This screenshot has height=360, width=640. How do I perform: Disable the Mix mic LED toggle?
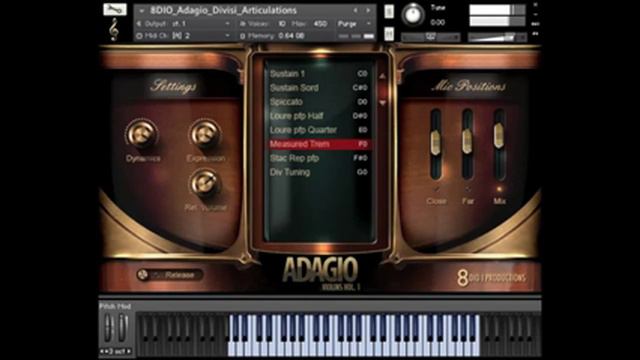[499, 189]
